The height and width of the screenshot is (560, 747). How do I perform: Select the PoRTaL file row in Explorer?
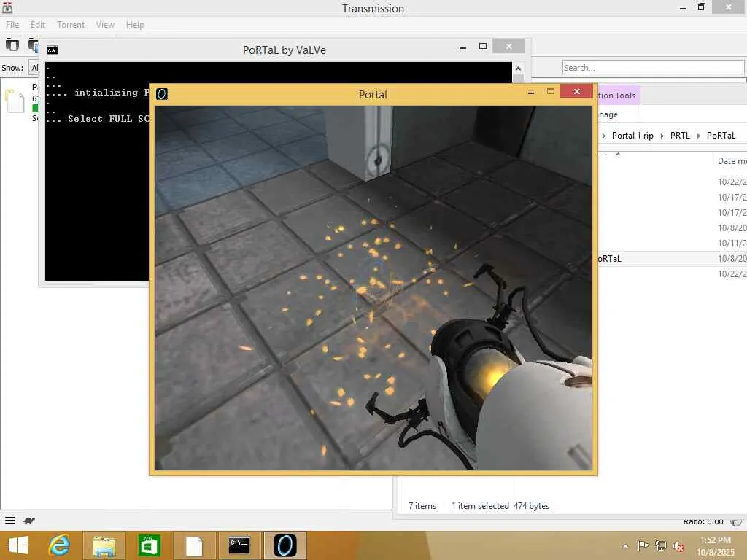coord(672,259)
